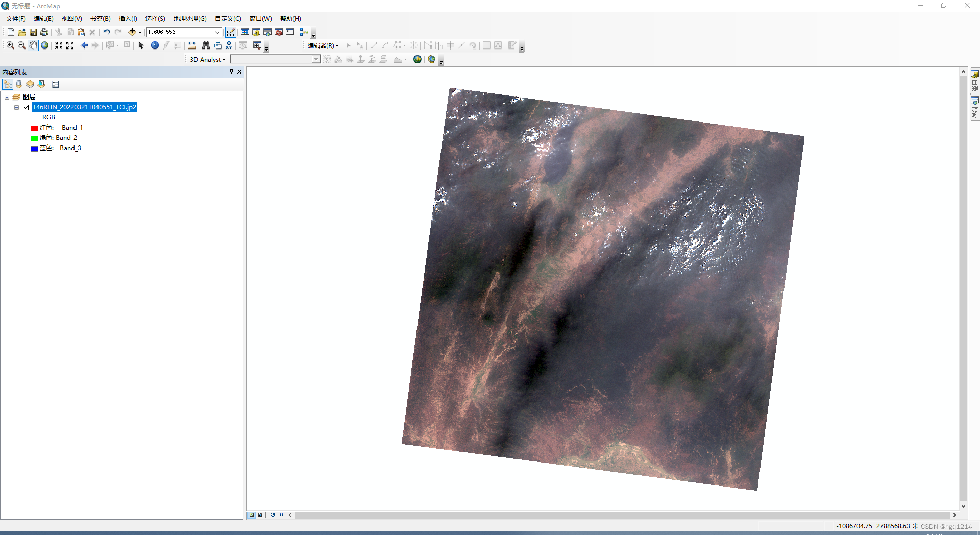Click the Undo arrow

click(107, 32)
